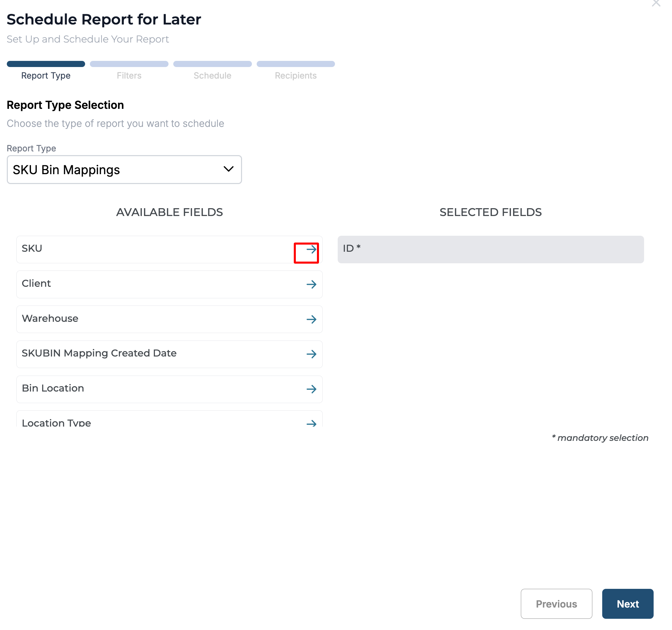Switch to the Filters step
Viewport: 672px width, 630px height.
[129, 76]
